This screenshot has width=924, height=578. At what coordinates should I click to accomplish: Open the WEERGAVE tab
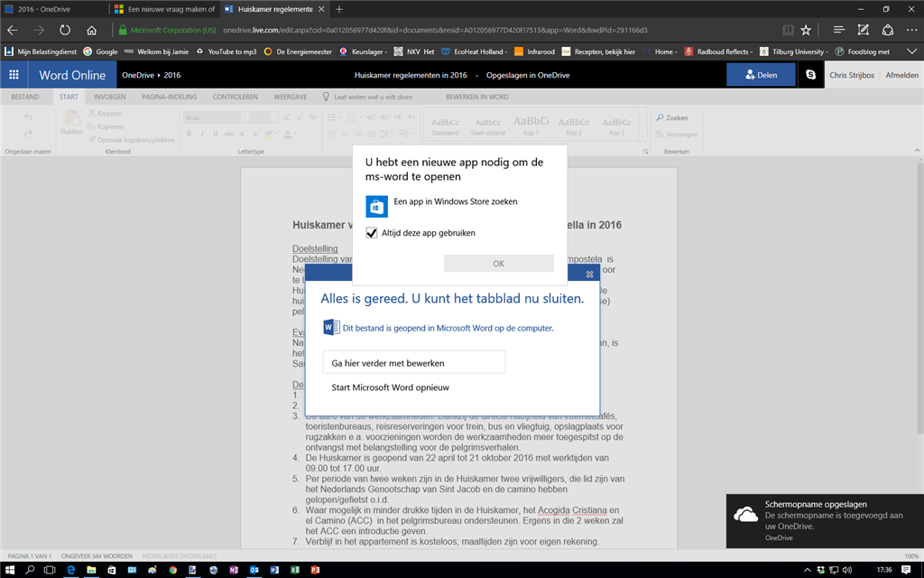pos(290,97)
